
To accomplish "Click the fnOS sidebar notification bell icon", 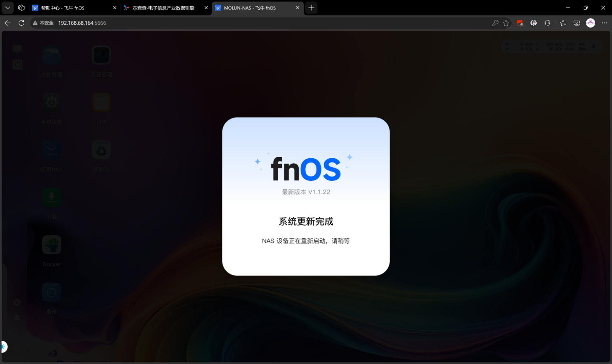I will click(17, 317).
